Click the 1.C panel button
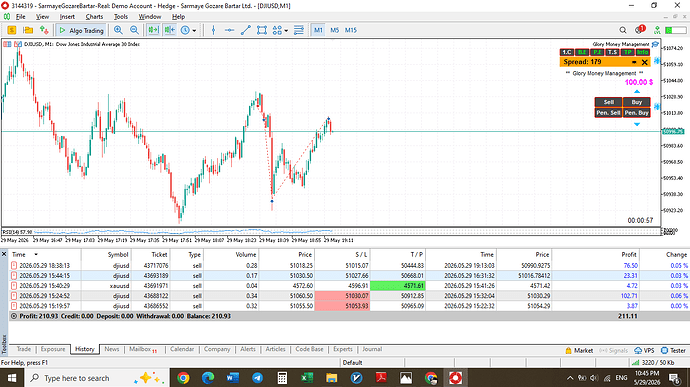This screenshot has width=690, height=387. pos(566,52)
